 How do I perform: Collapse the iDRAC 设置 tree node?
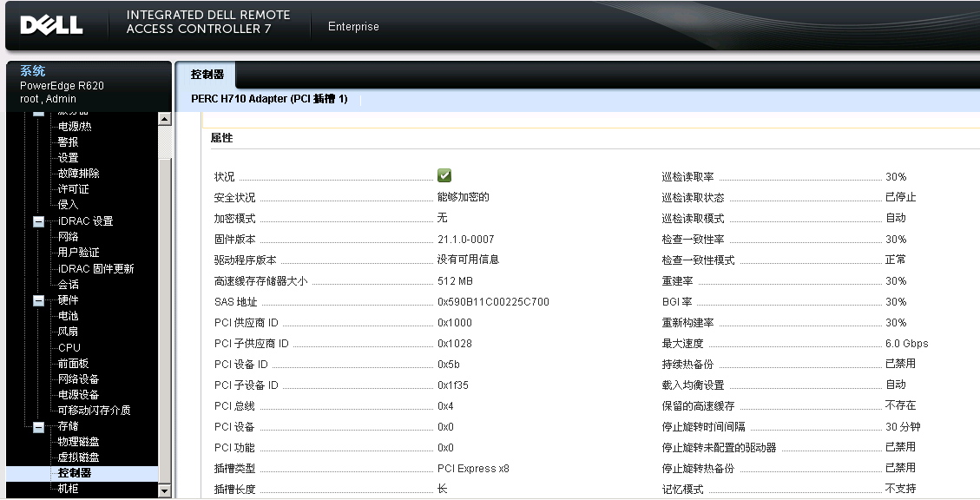tap(39, 221)
